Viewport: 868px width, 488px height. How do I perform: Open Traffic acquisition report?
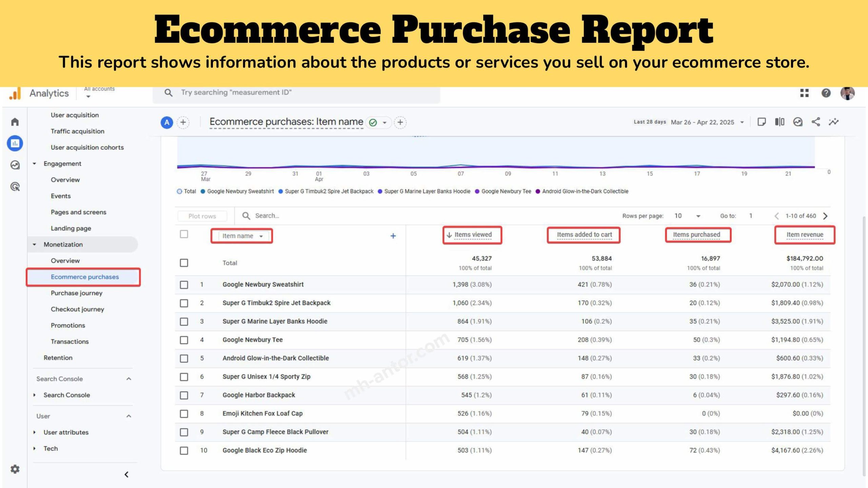pyautogui.click(x=78, y=131)
